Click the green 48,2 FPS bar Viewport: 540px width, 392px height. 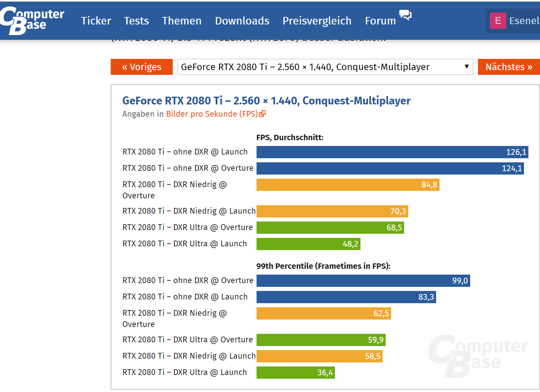click(308, 244)
